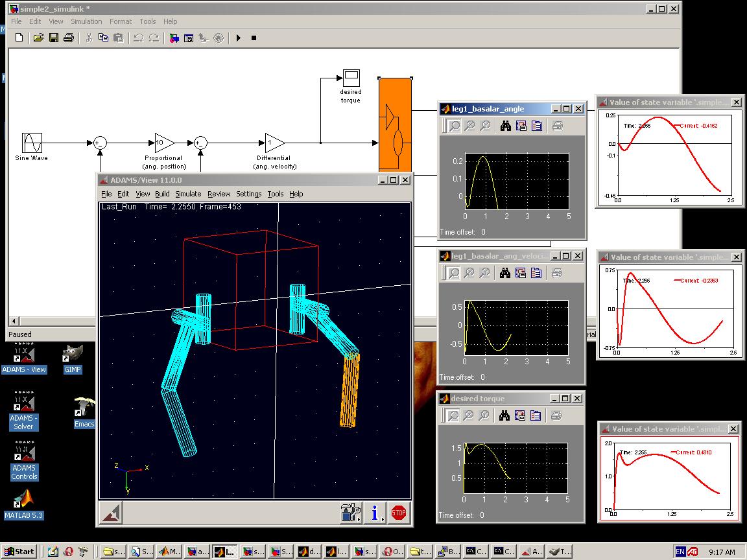The image size is (747, 560).
Task: Open the toolbox icon in ADAMS/View status bar
Action: click(x=351, y=513)
